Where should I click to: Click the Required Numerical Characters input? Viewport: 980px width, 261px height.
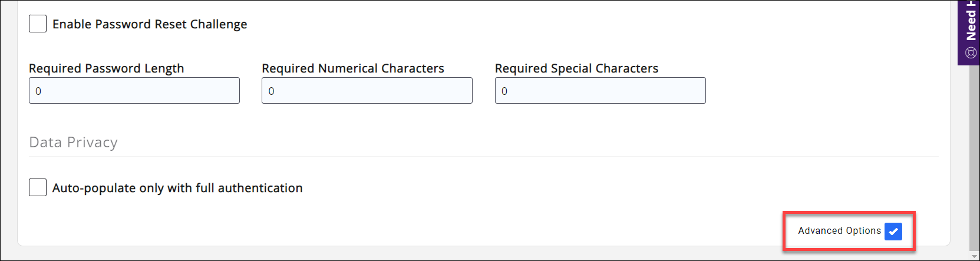point(367,91)
